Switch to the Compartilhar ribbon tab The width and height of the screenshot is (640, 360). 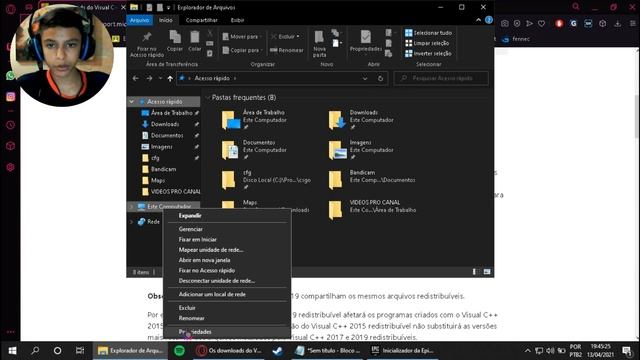pyautogui.click(x=202, y=20)
